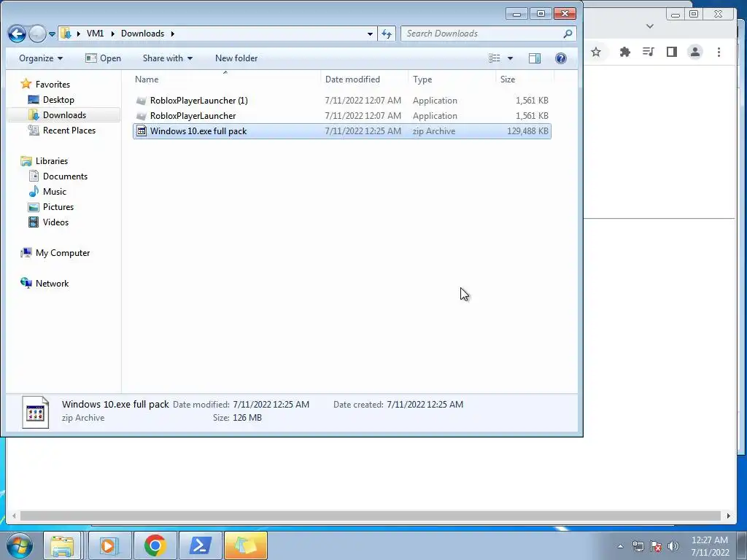The height and width of the screenshot is (560, 747).
Task: Select RobloxPlayerLauncher (1) file icon
Action: pyautogui.click(x=141, y=101)
